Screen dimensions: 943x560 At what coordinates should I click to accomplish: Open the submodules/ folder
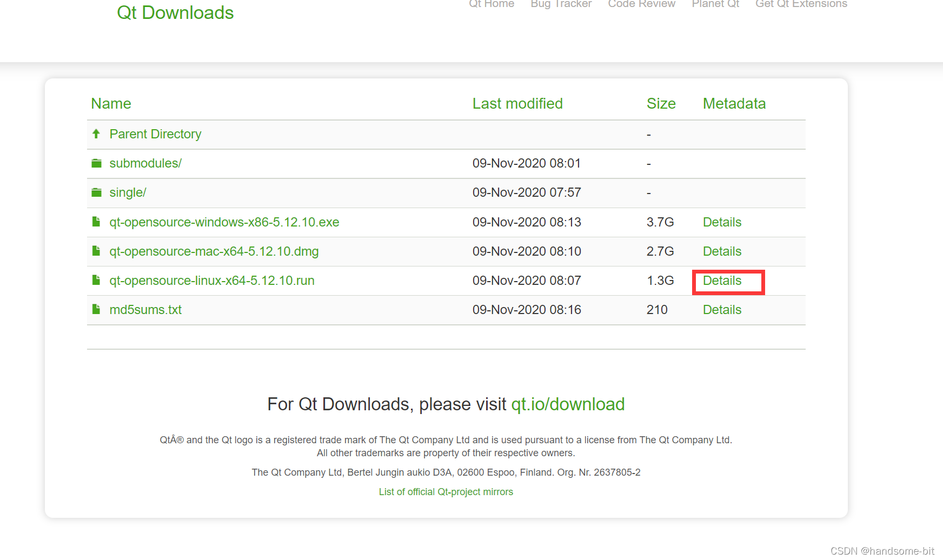coord(145,163)
